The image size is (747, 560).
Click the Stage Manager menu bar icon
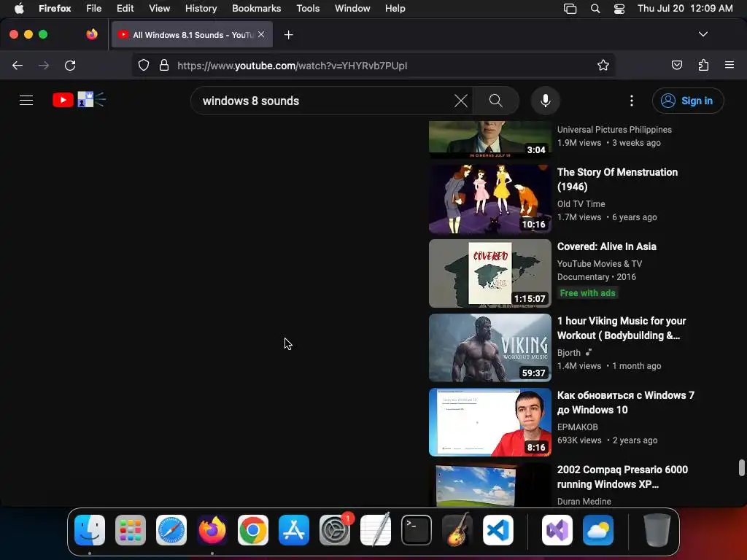tap(570, 8)
